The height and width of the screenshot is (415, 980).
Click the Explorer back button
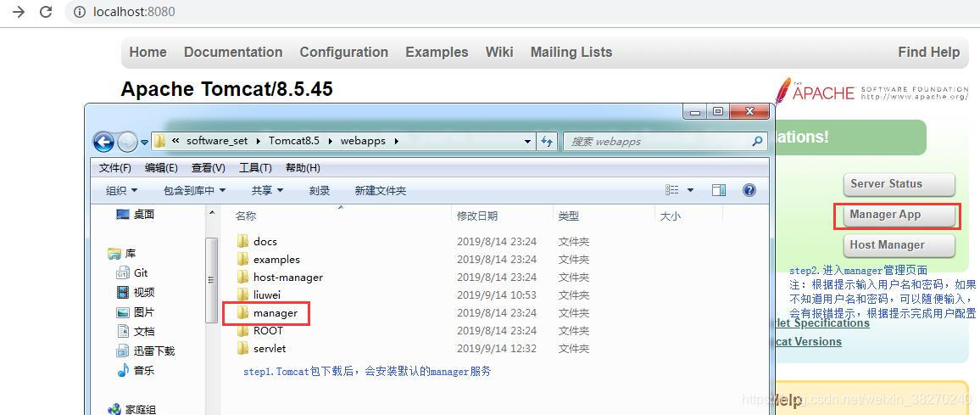tap(103, 142)
